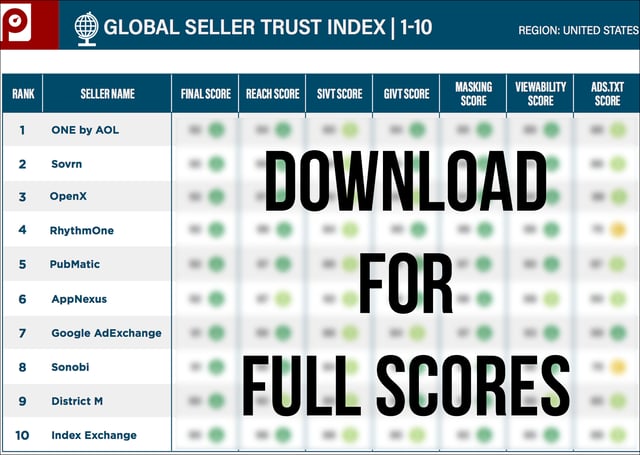Screen dimensions: 640x455
Task: Click the dark green Ads.txt dot for Google AdExchange
Action: (618, 333)
